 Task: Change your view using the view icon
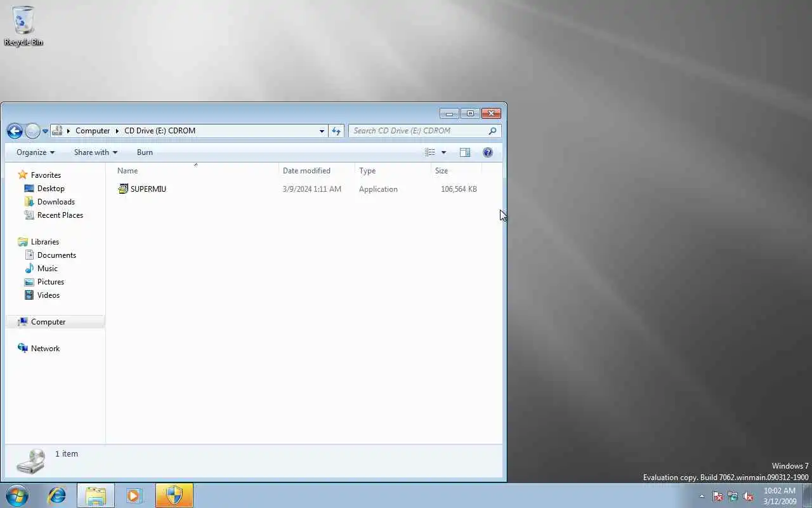point(430,152)
